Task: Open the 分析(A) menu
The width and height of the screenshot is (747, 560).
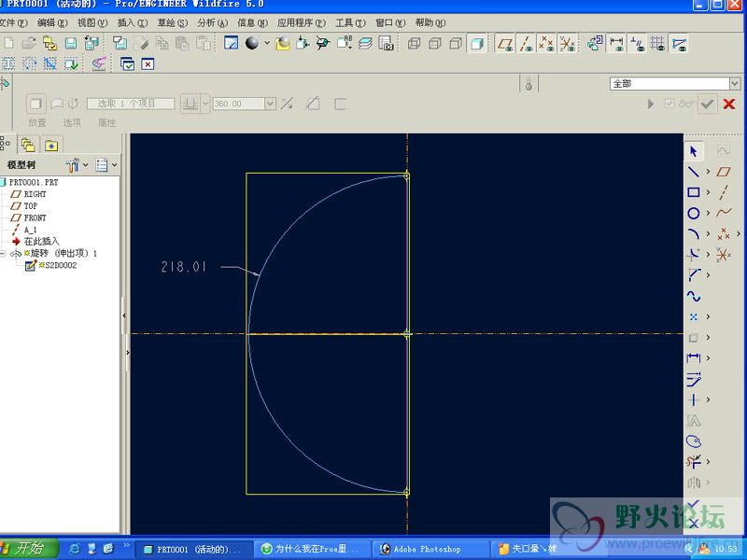Action: (213, 22)
